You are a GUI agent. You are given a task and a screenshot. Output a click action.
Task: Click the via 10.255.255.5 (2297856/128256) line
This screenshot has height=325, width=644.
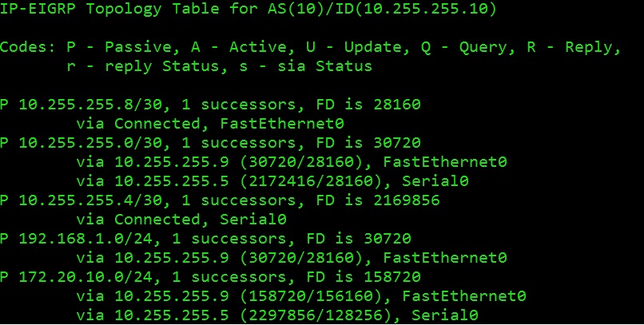(277, 315)
